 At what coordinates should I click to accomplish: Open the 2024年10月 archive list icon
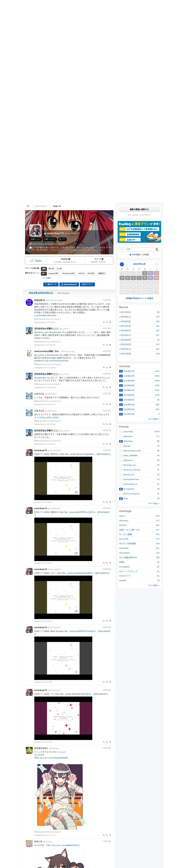(x=121, y=376)
